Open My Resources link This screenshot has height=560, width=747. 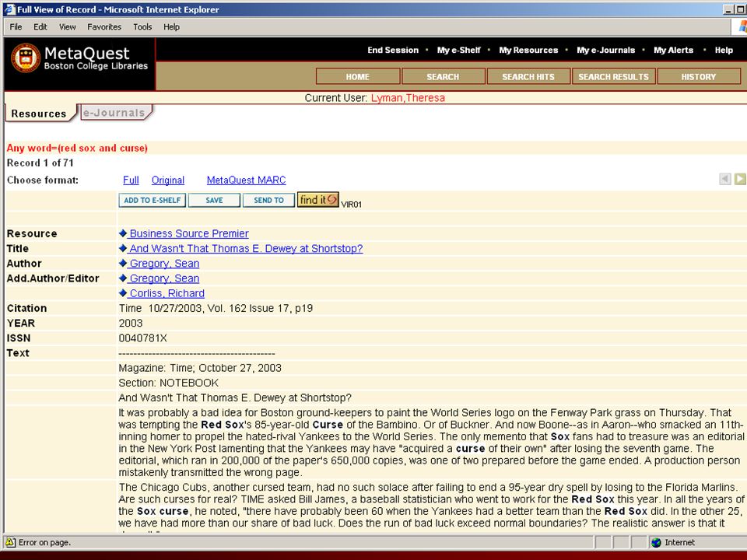point(528,50)
